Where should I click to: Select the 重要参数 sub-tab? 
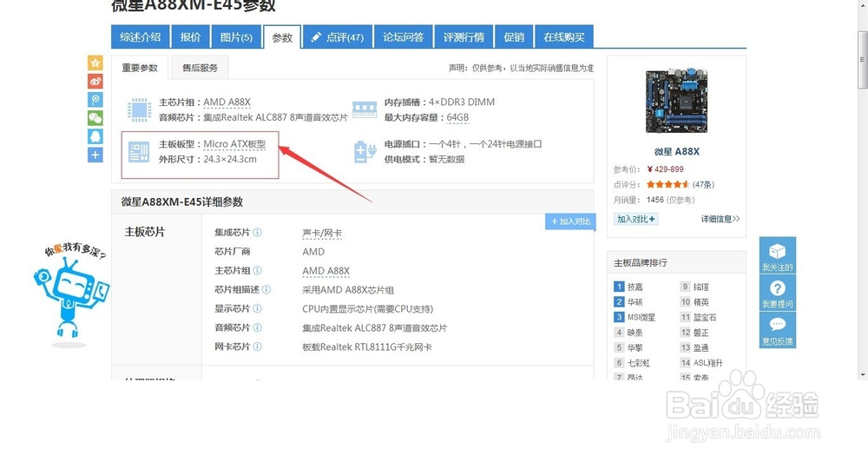coord(140,68)
